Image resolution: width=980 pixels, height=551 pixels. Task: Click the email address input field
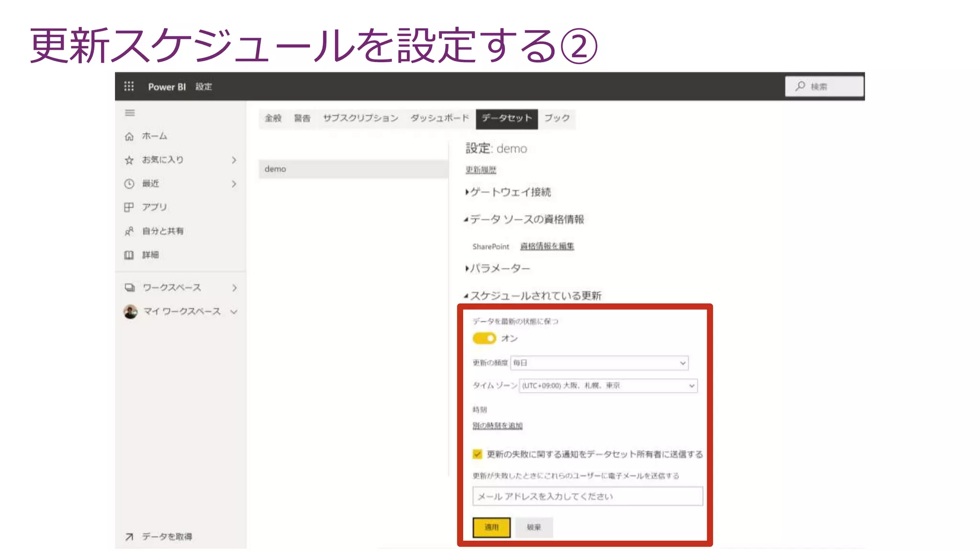click(588, 496)
